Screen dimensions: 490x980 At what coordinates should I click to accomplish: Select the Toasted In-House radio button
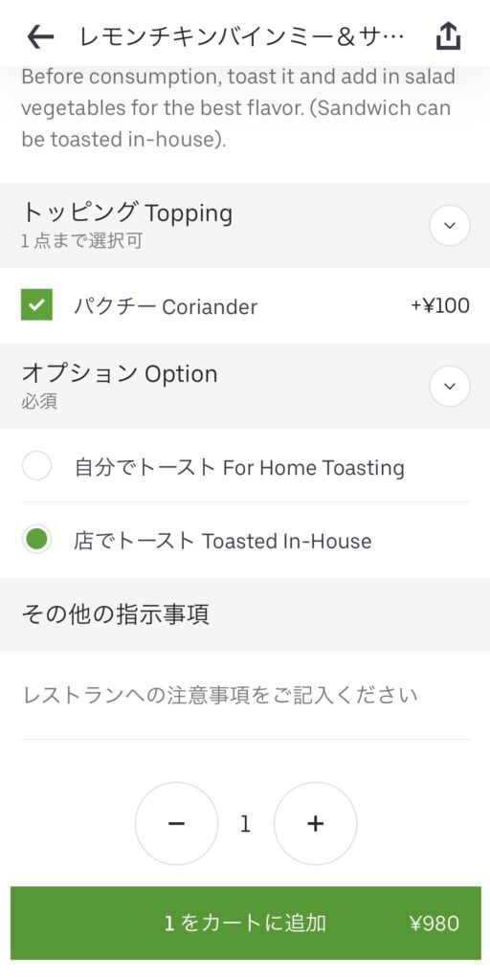[x=37, y=540]
